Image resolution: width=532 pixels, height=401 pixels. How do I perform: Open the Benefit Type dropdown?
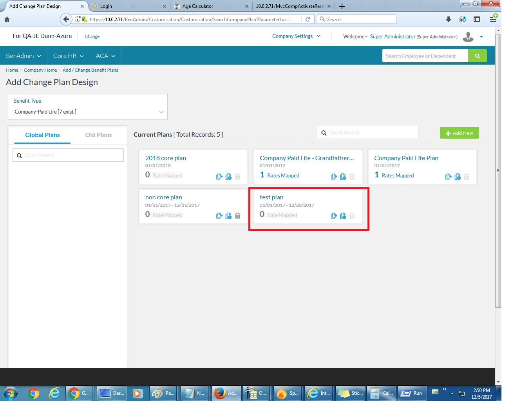point(88,112)
